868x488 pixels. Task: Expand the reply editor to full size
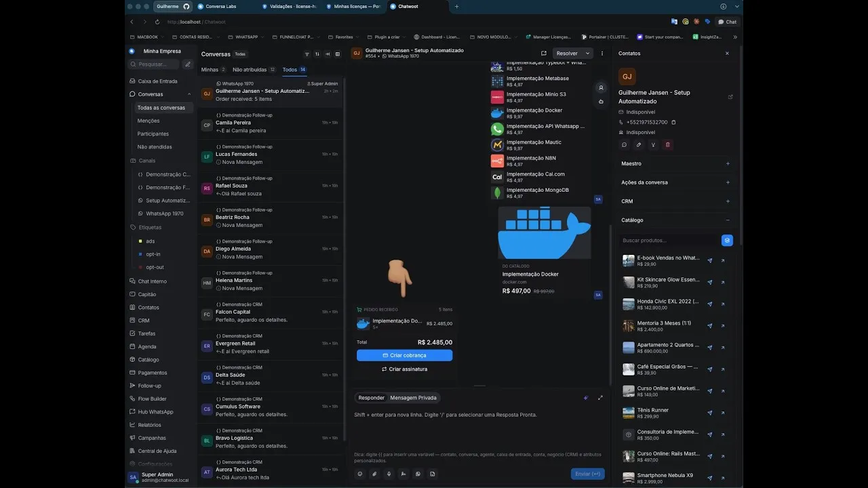(600, 398)
